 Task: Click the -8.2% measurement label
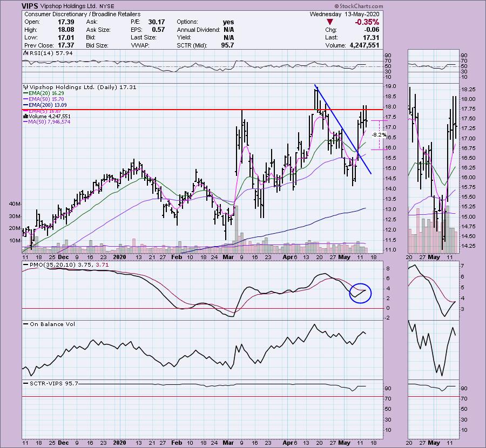tap(379, 135)
